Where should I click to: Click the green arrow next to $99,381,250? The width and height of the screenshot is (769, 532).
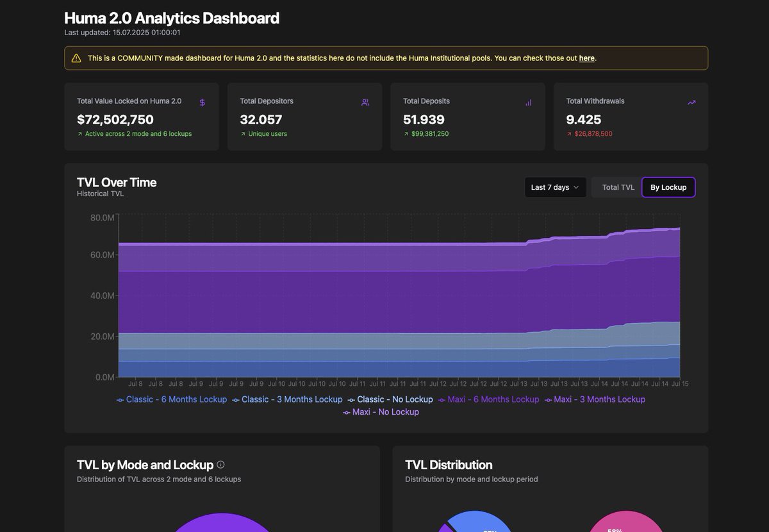click(406, 134)
